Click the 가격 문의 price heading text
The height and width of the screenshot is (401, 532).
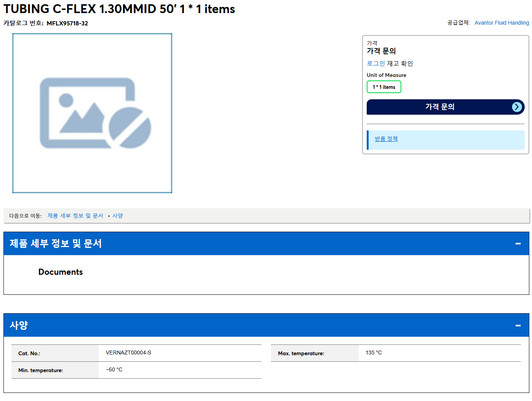point(381,51)
